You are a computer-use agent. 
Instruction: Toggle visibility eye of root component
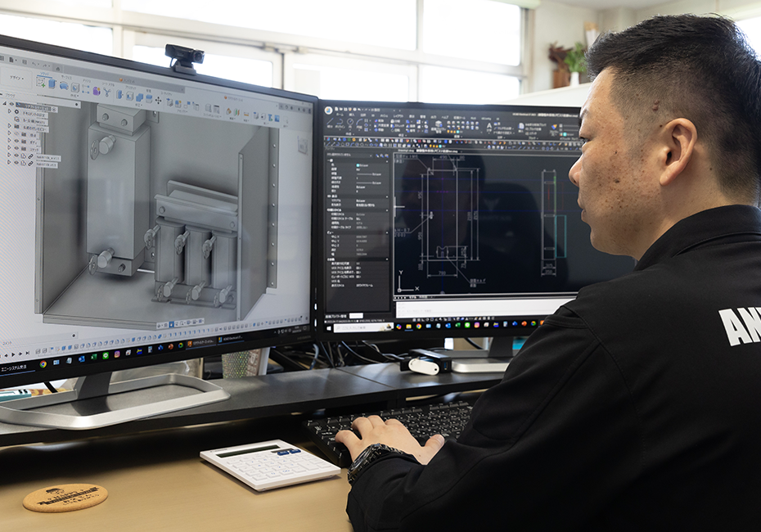(x=11, y=104)
